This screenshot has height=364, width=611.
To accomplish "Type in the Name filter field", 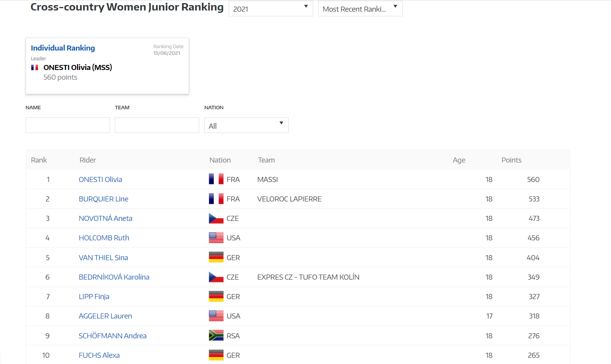I will [x=68, y=126].
